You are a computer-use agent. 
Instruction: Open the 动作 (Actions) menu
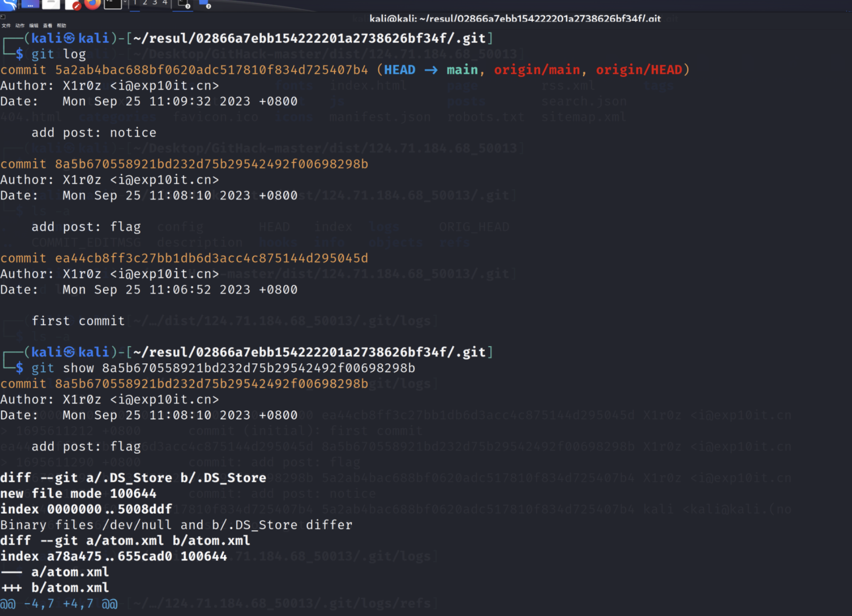(20, 26)
